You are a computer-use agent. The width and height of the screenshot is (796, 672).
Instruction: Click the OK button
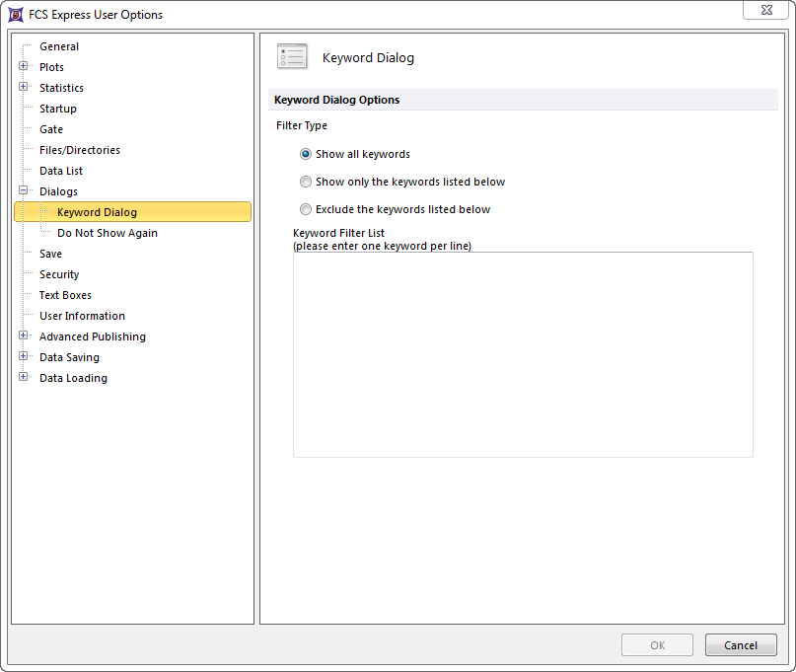coord(657,645)
